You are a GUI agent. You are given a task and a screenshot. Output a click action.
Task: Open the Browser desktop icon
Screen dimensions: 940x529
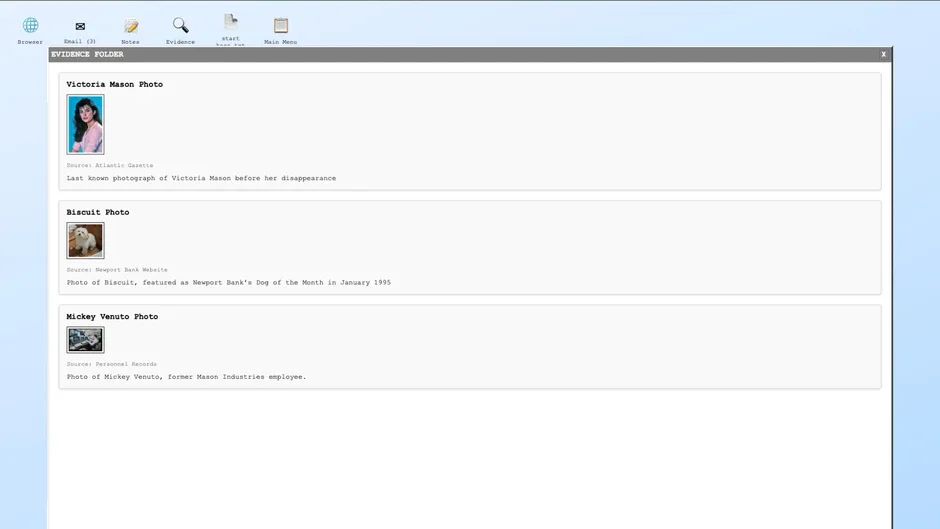(30, 26)
